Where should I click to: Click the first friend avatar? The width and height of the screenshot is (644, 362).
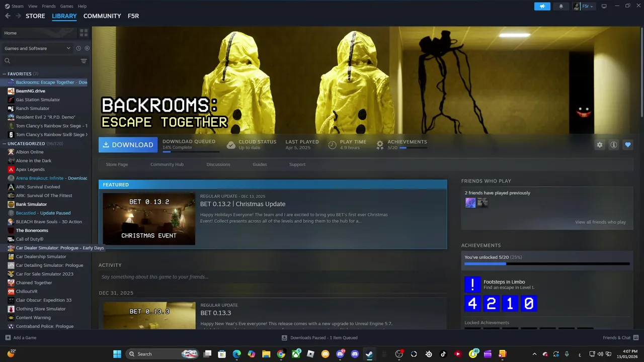coord(470,203)
